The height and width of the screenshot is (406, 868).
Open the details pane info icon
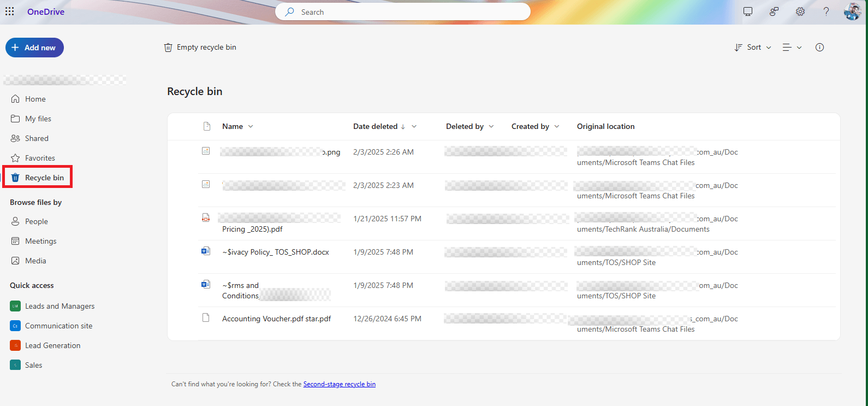pyautogui.click(x=819, y=48)
